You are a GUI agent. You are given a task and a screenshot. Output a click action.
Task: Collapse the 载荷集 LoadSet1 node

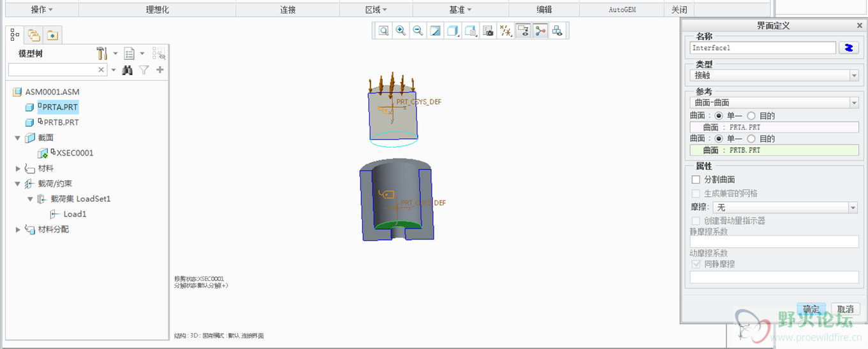point(30,199)
